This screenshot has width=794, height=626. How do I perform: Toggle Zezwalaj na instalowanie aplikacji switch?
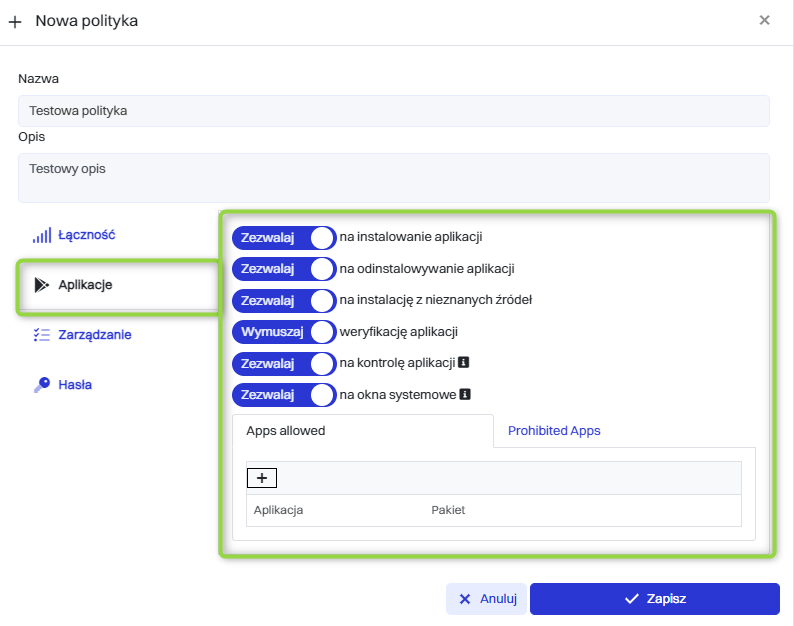point(284,237)
